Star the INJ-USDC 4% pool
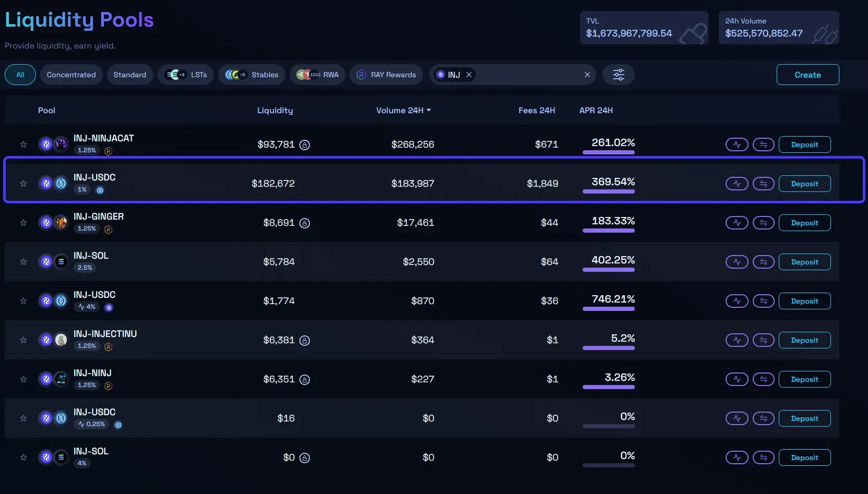868x494 pixels. [x=23, y=301]
